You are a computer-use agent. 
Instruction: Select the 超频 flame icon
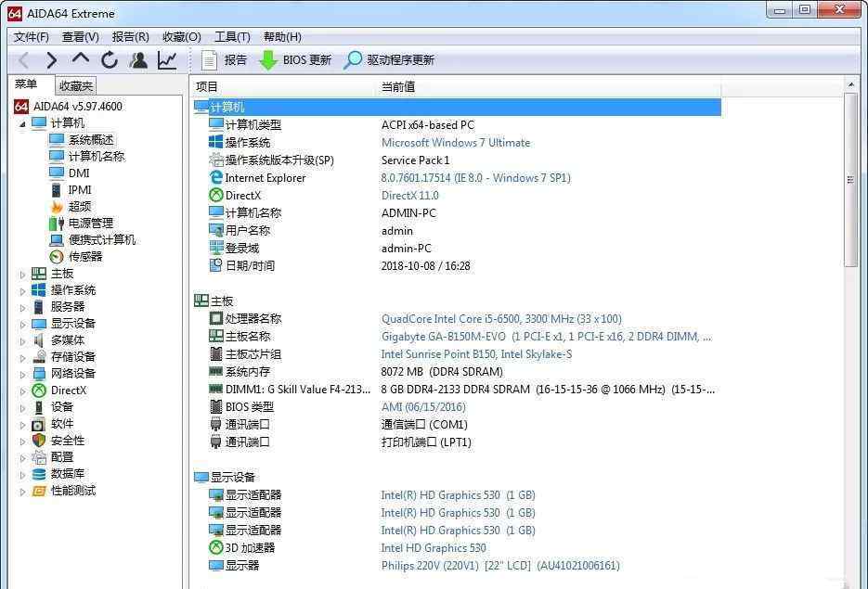[57, 206]
